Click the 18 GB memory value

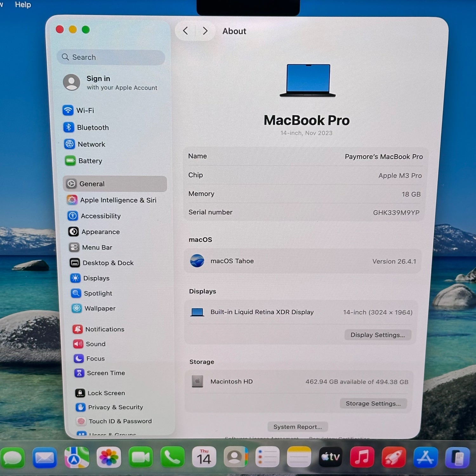click(411, 194)
